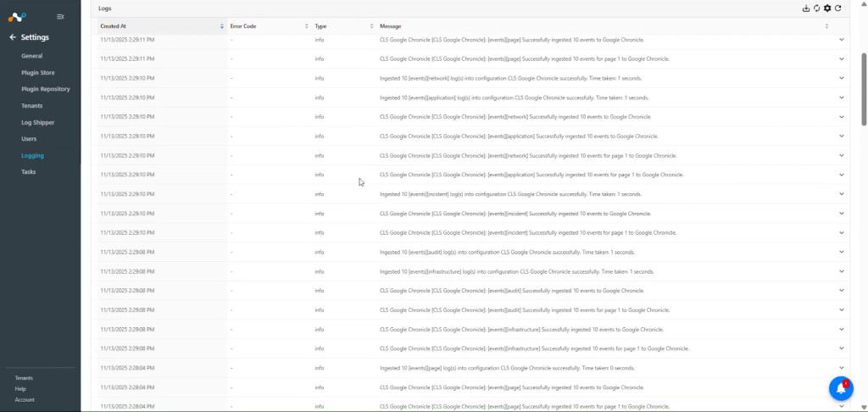
Task: Click the Type column sort arrows
Action: 371,26
